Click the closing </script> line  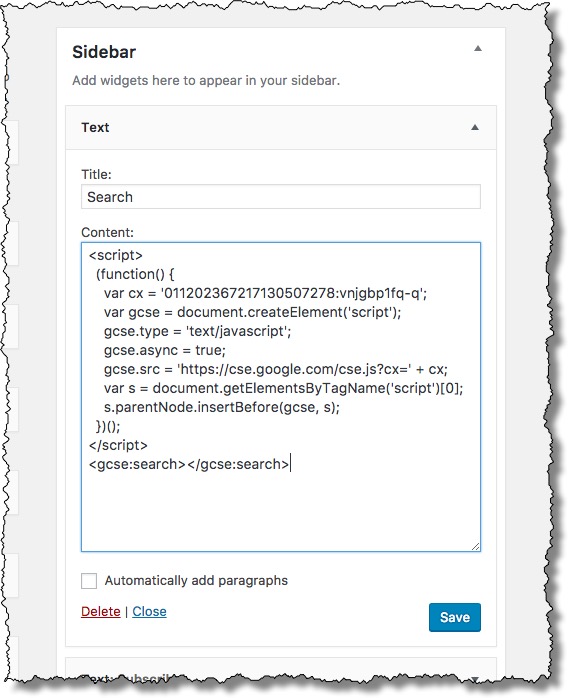(118, 445)
